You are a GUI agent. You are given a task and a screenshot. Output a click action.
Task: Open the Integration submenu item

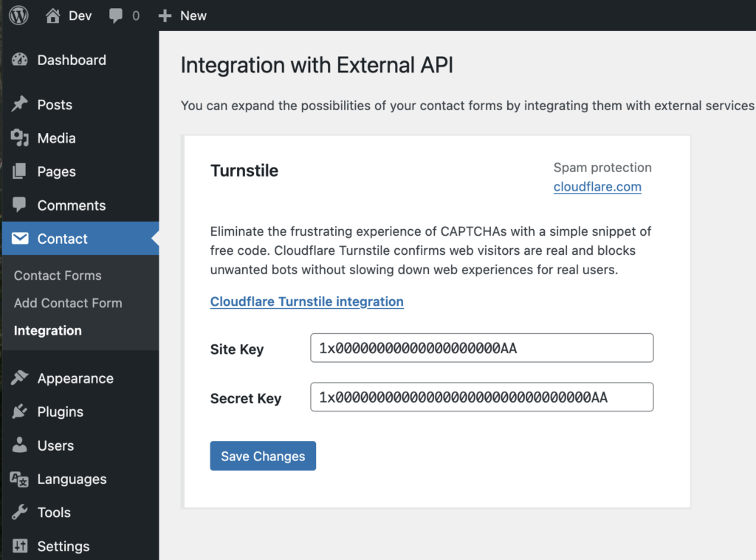pos(47,330)
